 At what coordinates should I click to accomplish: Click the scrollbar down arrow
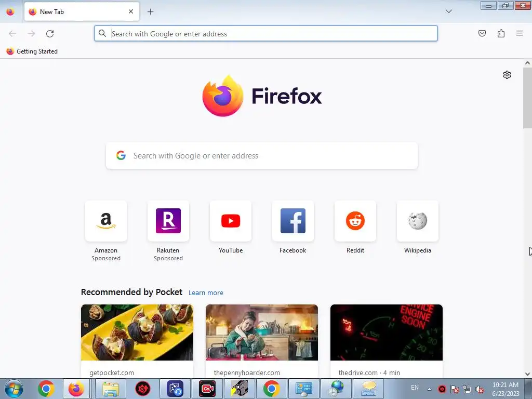(x=527, y=374)
